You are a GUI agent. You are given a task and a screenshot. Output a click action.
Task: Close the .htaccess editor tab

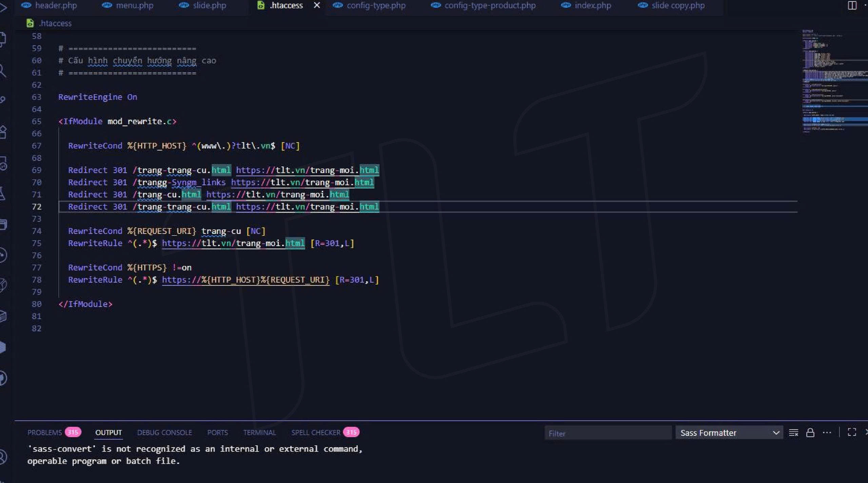pyautogui.click(x=317, y=5)
